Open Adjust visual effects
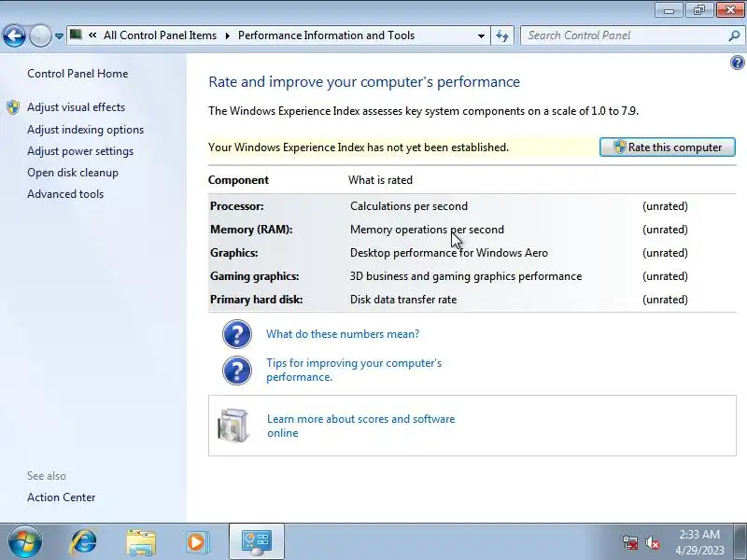 77,107
